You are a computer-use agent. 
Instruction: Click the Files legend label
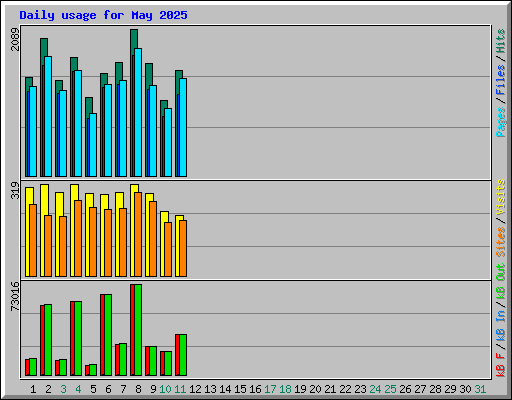500,80
